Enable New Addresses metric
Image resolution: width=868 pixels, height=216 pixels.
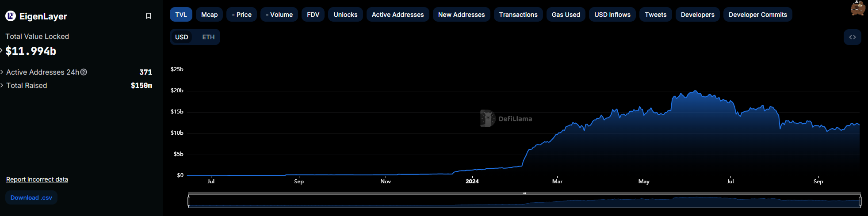coord(461,15)
